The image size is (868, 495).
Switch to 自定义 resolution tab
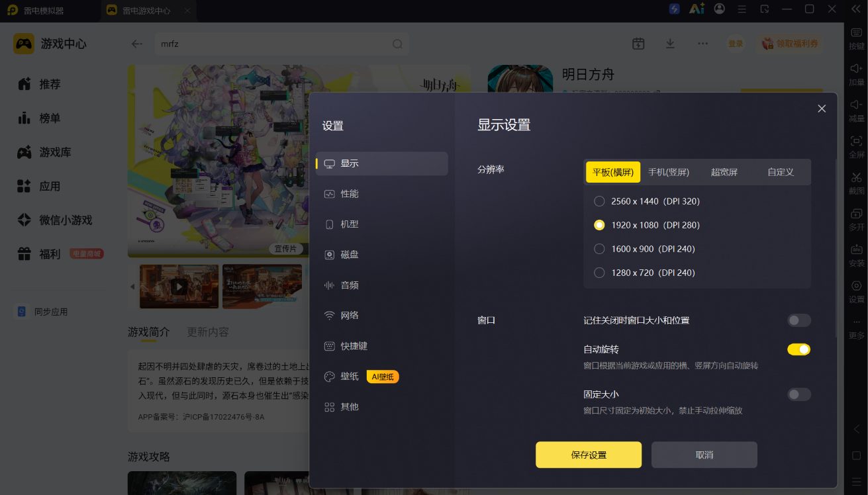[781, 172]
